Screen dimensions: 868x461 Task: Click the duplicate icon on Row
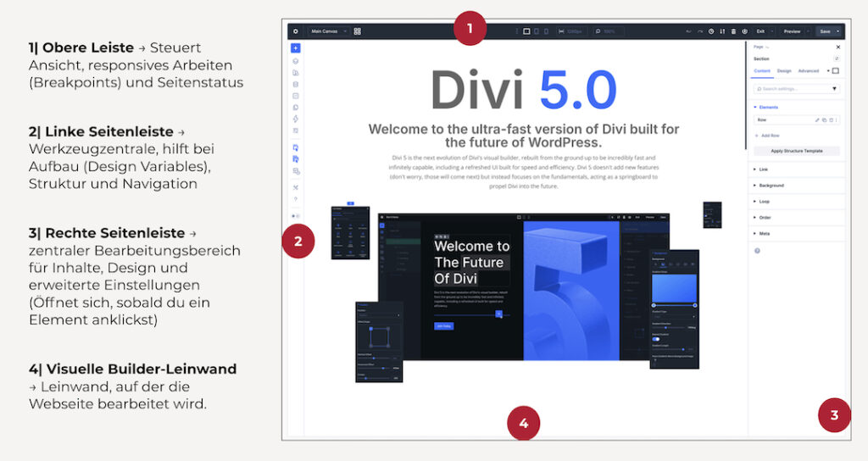tap(824, 119)
